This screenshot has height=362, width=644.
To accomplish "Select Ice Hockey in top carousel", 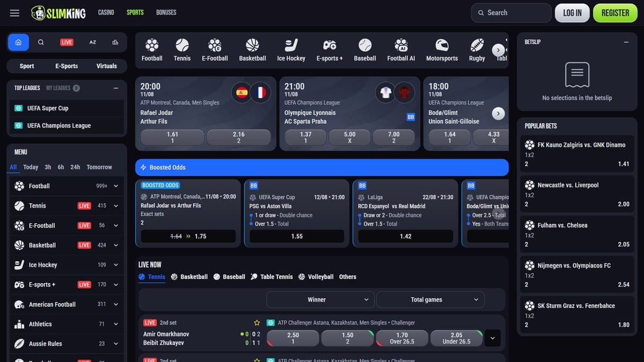I will coord(291,50).
